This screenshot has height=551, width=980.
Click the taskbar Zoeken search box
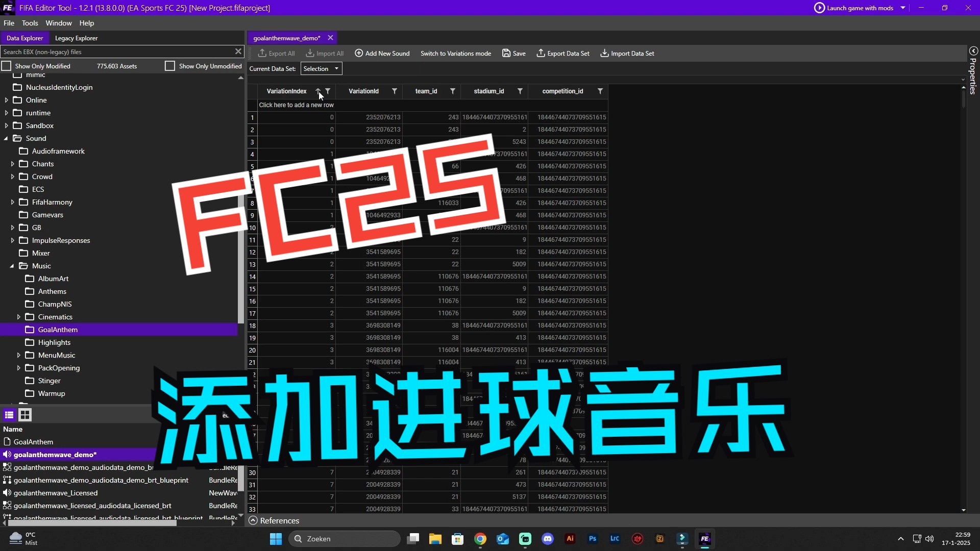(345, 539)
